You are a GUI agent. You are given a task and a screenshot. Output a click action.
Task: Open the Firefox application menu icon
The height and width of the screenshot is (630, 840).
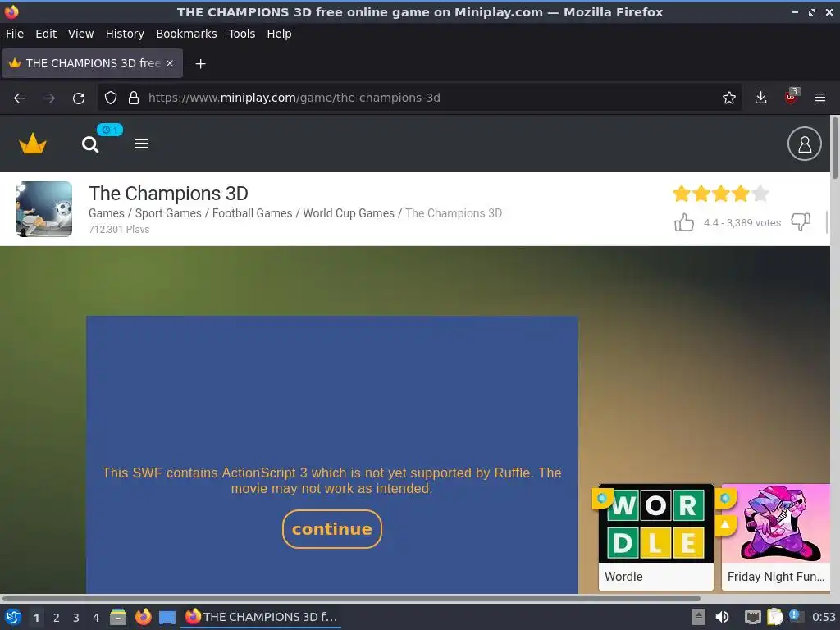tap(820, 98)
